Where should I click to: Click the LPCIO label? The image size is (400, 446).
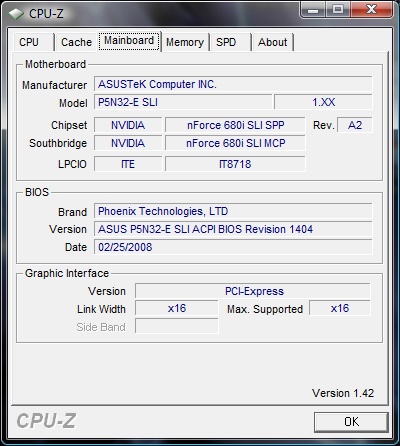[x=72, y=164]
